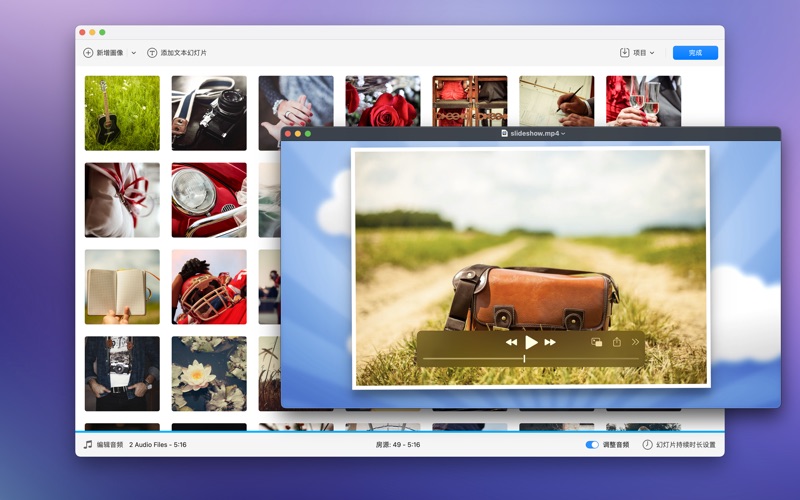The image size is (800, 500).
Task: Click the fast-forward button in player
Action: pyautogui.click(x=550, y=342)
